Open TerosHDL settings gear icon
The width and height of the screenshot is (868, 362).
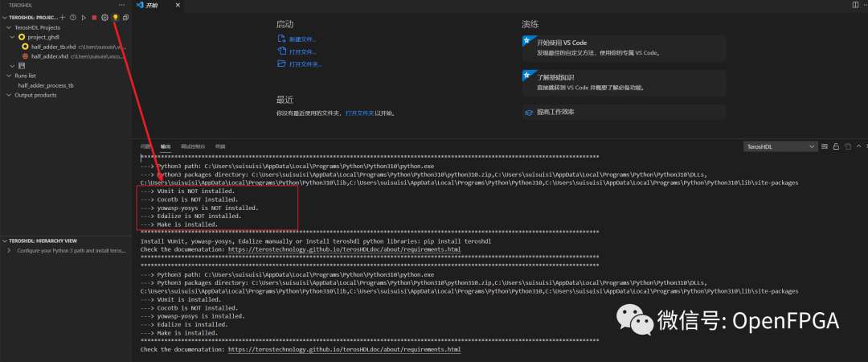coord(104,18)
